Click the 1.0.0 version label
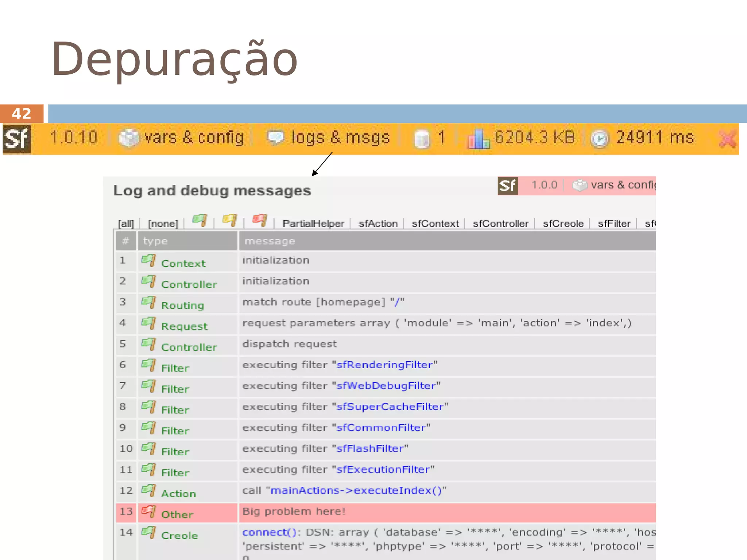The height and width of the screenshot is (560, 747). 544,185
